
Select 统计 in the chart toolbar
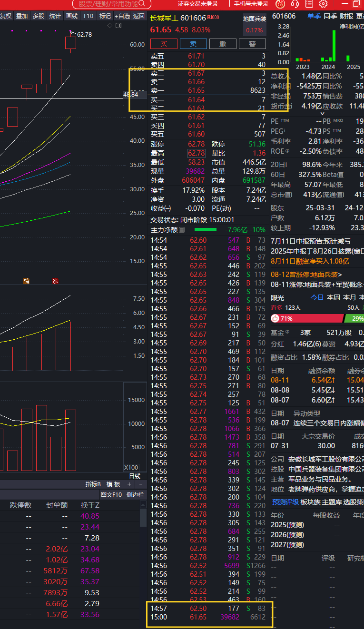pyautogui.click(x=55, y=16)
